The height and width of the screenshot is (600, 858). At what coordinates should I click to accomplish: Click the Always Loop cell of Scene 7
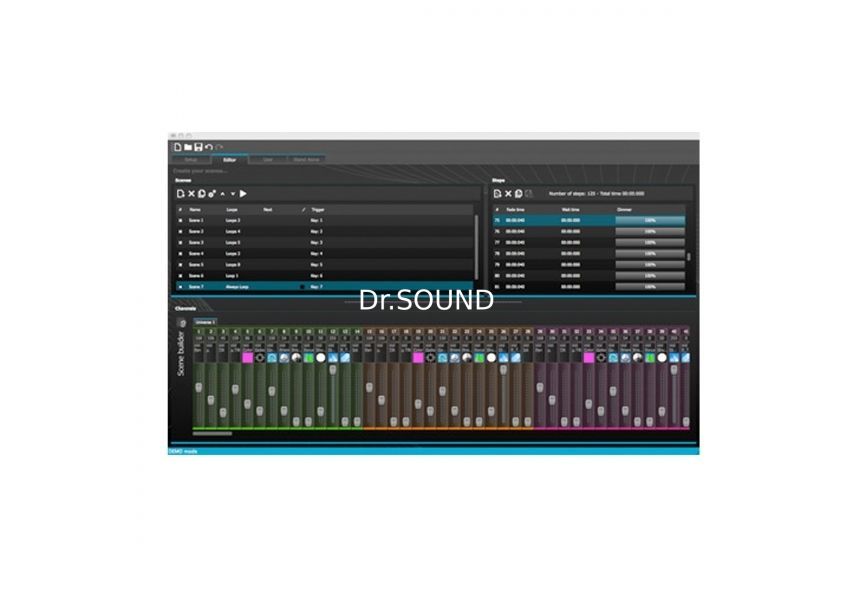click(237, 287)
